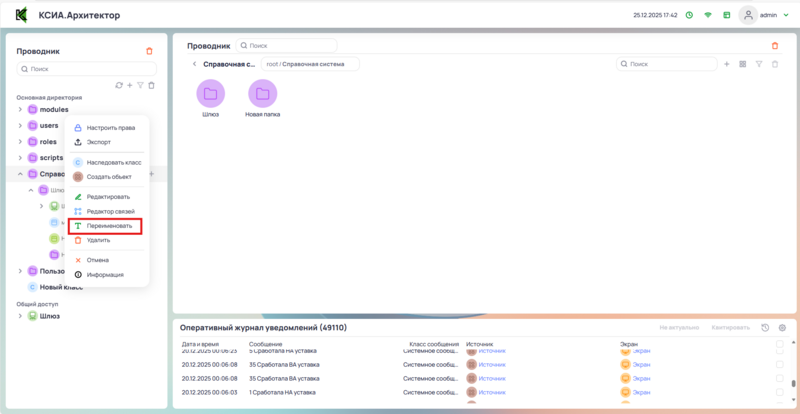Switch to grid view icon in right panel
The height and width of the screenshot is (414, 800).
pos(742,64)
